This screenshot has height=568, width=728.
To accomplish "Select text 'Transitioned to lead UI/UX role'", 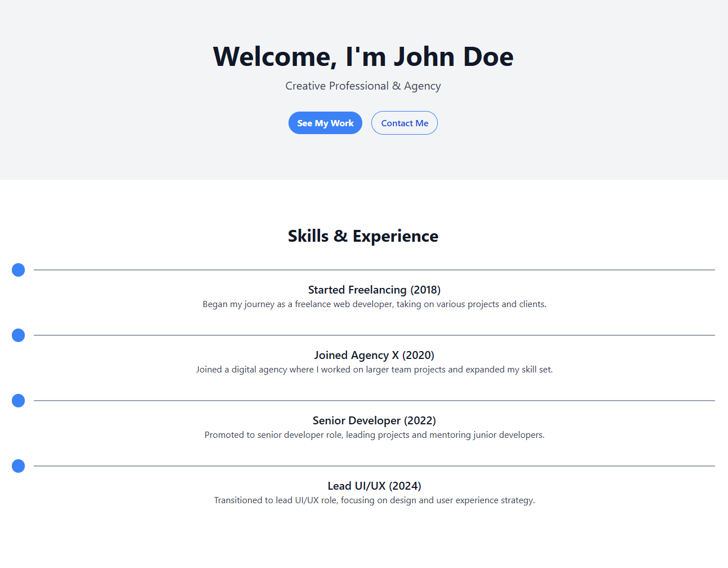I will [276, 500].
